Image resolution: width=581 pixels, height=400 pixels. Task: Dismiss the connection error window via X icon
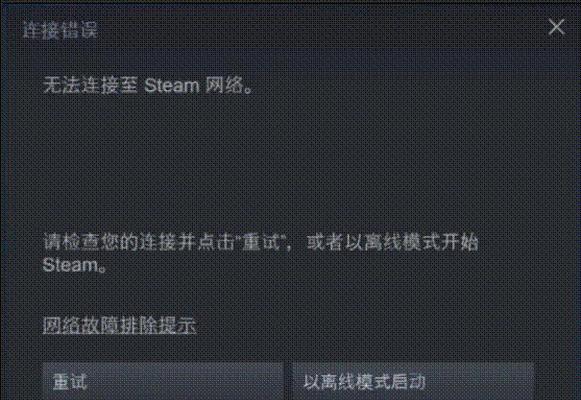coord(556,27)
